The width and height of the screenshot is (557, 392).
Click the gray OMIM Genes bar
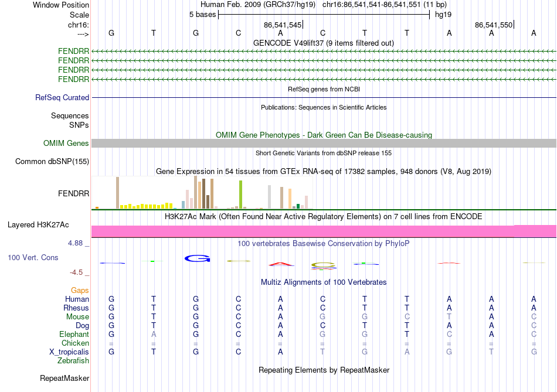[324, 143]
